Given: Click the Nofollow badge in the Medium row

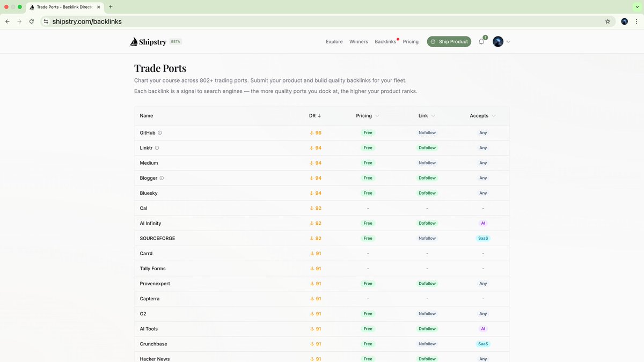Looking at the screenshot, I should [427, 162].
